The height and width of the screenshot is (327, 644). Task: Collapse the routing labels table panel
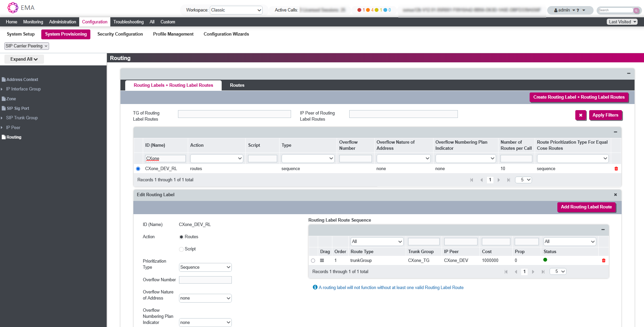[615, 132]
